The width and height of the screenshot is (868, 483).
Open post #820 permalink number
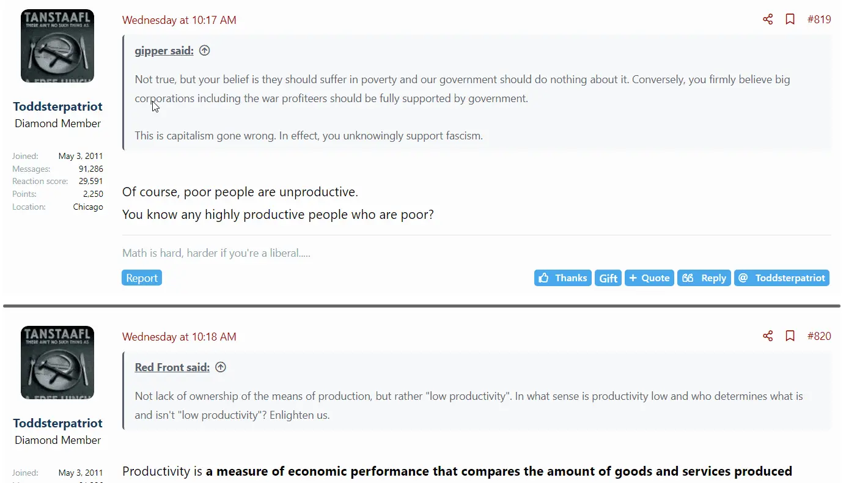tap(819, 336)
